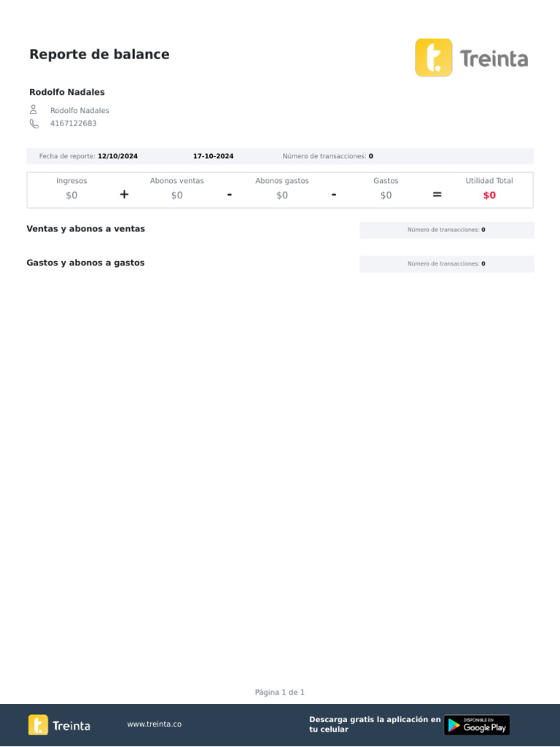Click the plus sign after Ingresos
Viewport: 560px width, 747px height.
click(x=124, y=194)
